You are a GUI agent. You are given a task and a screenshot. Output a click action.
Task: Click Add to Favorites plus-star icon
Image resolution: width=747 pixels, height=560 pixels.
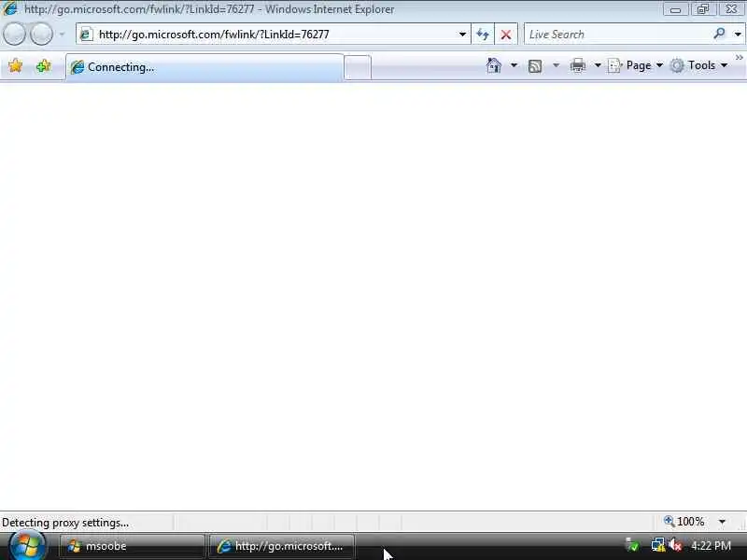[43, 65]
